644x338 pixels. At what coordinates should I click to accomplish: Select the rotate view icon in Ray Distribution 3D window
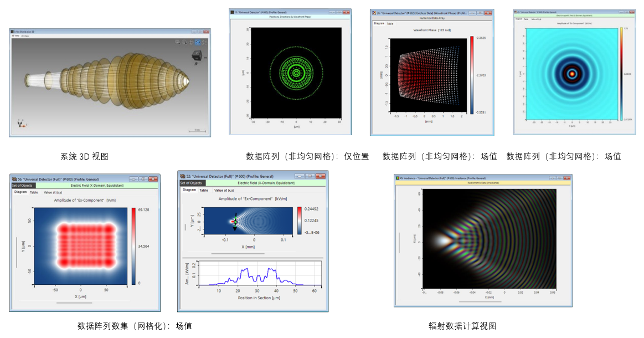198,42
